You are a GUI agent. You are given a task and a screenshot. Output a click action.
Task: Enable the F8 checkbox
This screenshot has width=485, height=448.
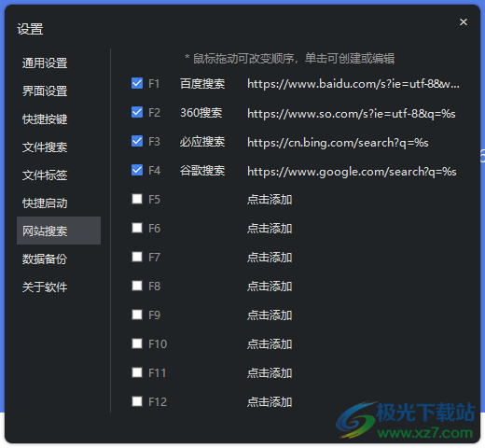pos(137,286)
